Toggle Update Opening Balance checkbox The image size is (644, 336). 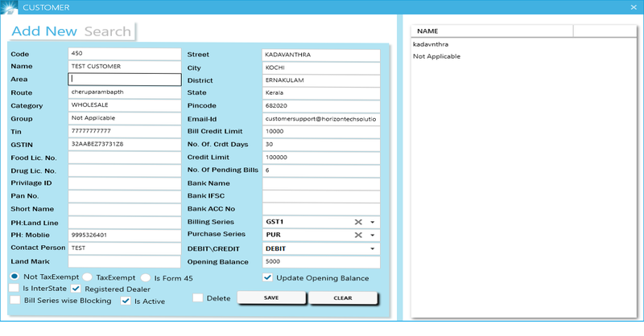[x=267, y=278]
